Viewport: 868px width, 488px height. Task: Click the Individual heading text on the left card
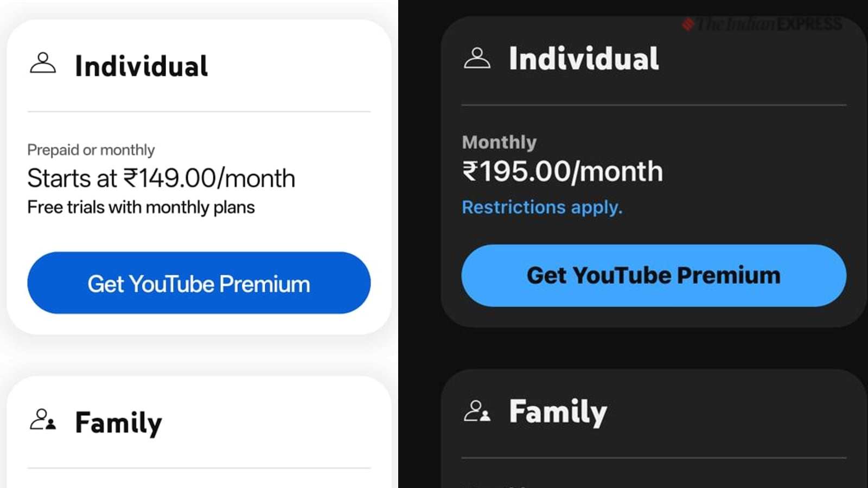click(142, 65)
